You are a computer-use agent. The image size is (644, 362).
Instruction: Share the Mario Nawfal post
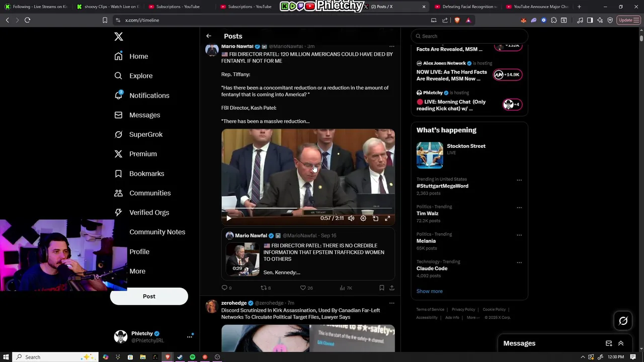(x=391, y=288)
